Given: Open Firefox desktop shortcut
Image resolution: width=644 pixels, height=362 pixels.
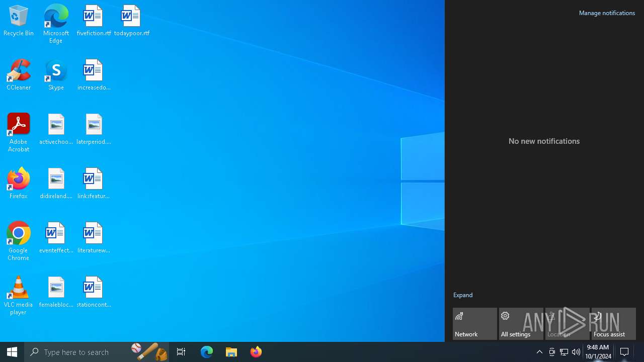Looking at the screenshot, I should (x=19, y=184).
